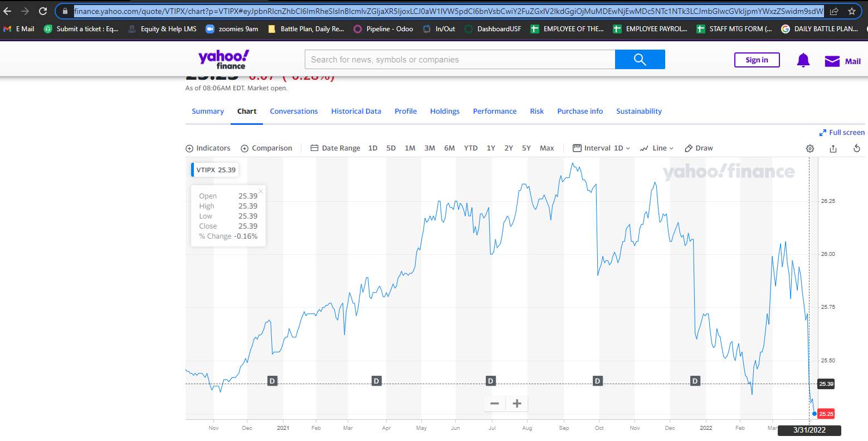This screenshot has width=868, height=441.
Task: Switch to Purchase info tab
Action: click(x=580, y=112)
